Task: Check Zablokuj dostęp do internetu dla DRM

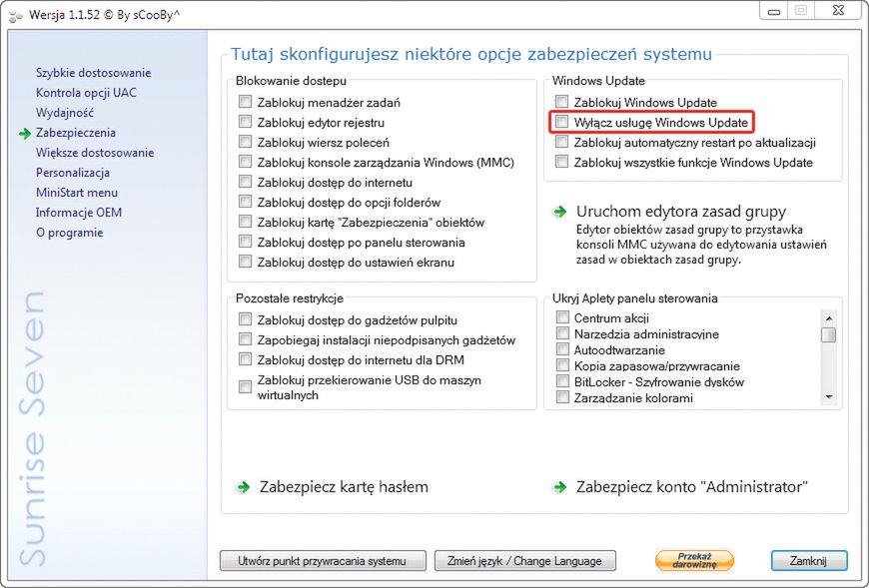Action: [x=245, y=359]
